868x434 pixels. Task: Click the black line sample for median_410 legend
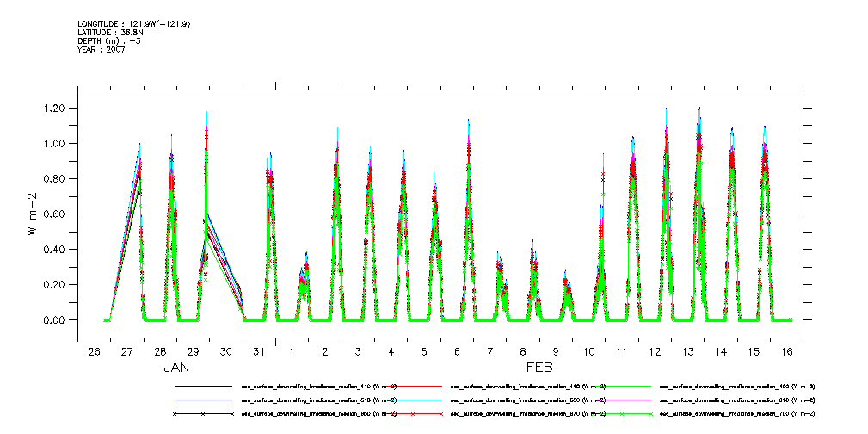(x=203, y=387)
